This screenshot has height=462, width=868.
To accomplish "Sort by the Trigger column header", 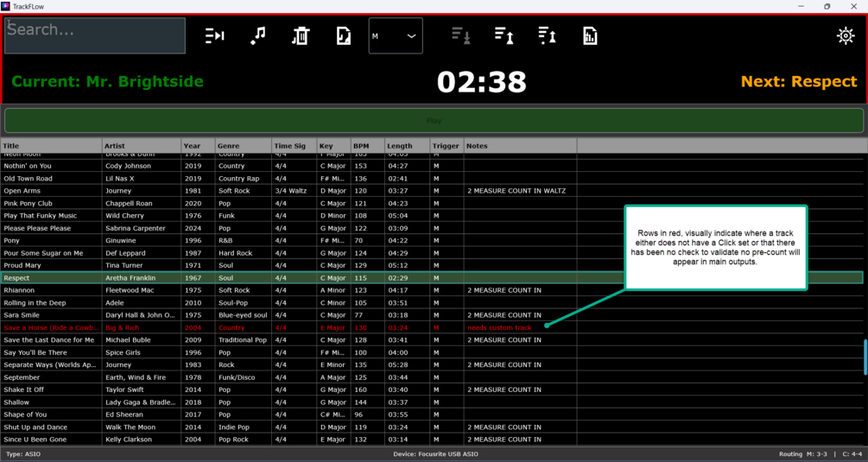I will [x=447, y=146].
